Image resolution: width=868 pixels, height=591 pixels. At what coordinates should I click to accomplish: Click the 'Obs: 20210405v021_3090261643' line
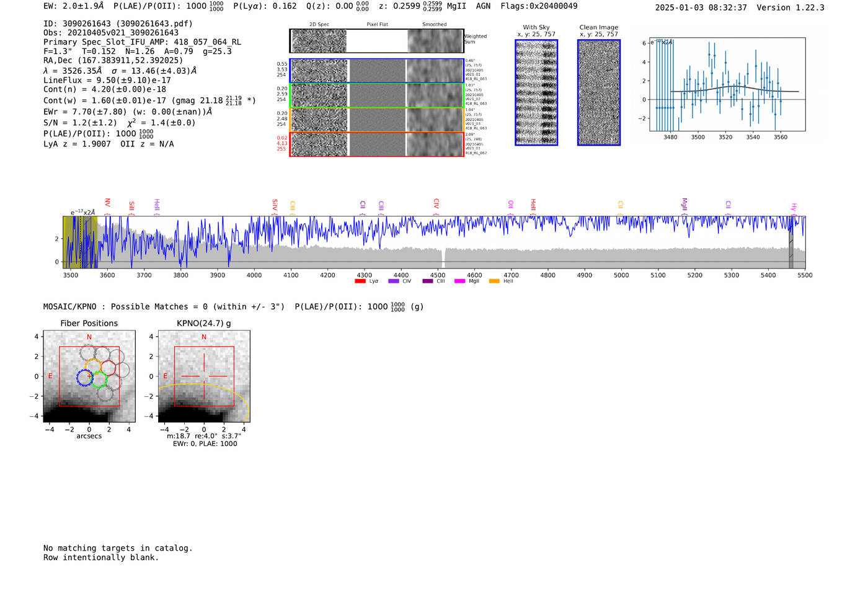tap(111, 33)
